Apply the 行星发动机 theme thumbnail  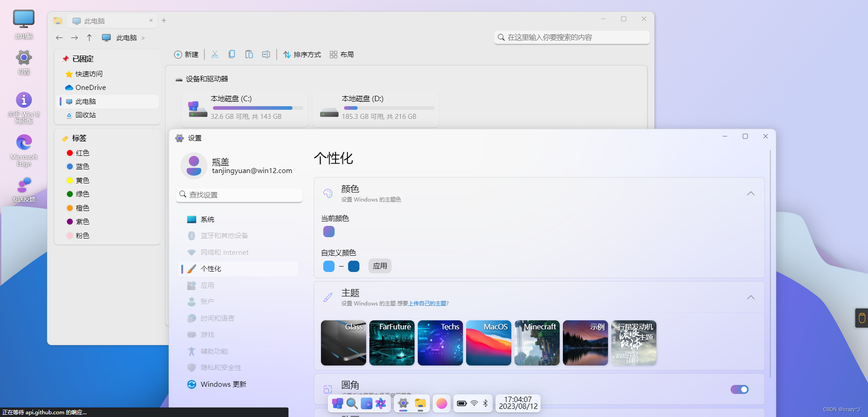(634, 343)
